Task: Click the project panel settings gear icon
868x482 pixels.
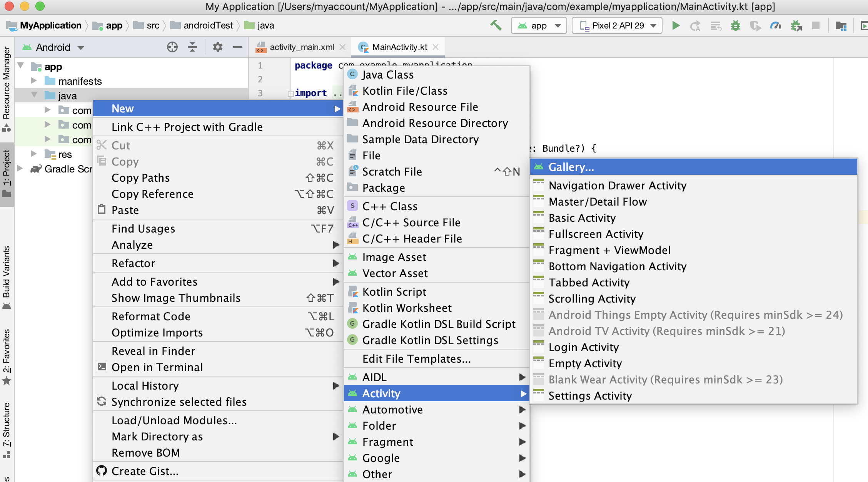Action: pyautogui.click(x=218, y=47)
